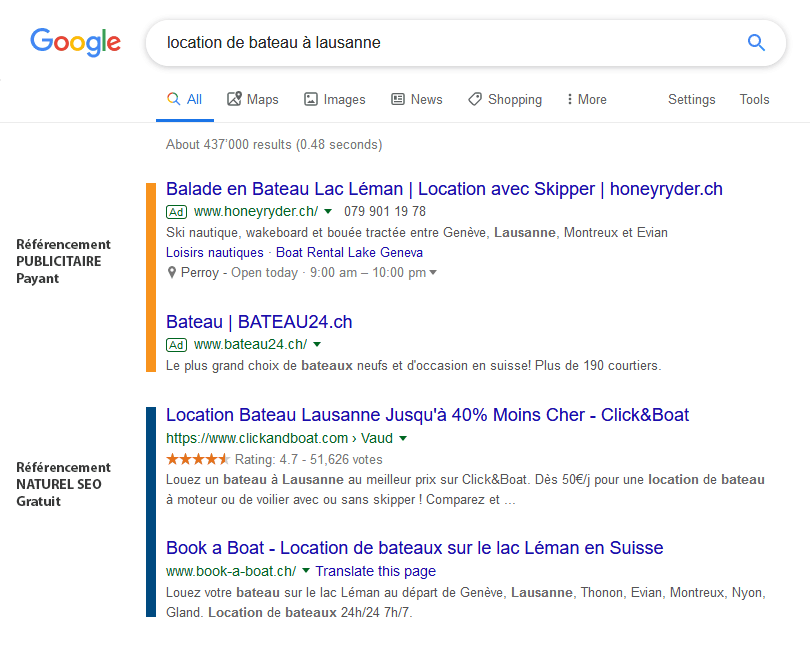Click the Rating: 4.7 - 51,626 votes text
The width and height of the screenshot is (810, 646).
(308, 459)
